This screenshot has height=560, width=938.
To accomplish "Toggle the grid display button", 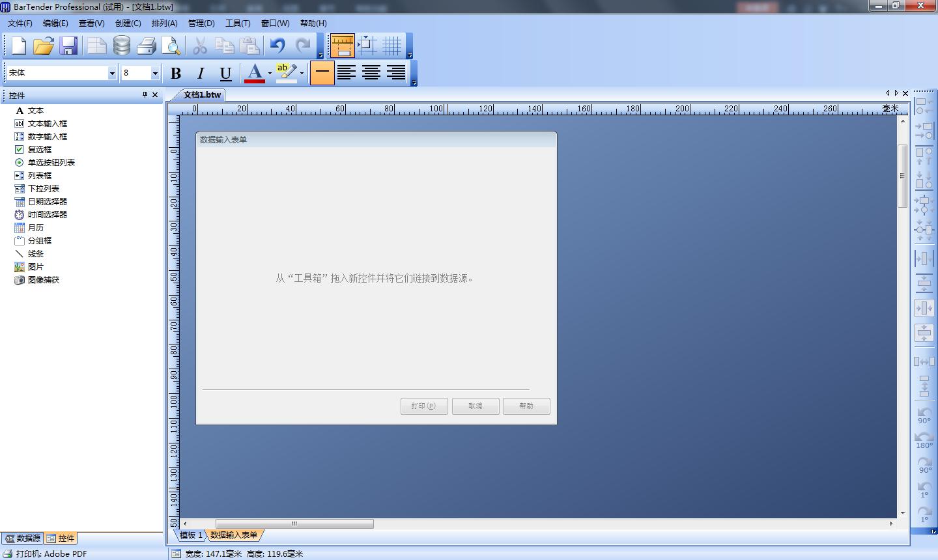I will tap(391, 46).
